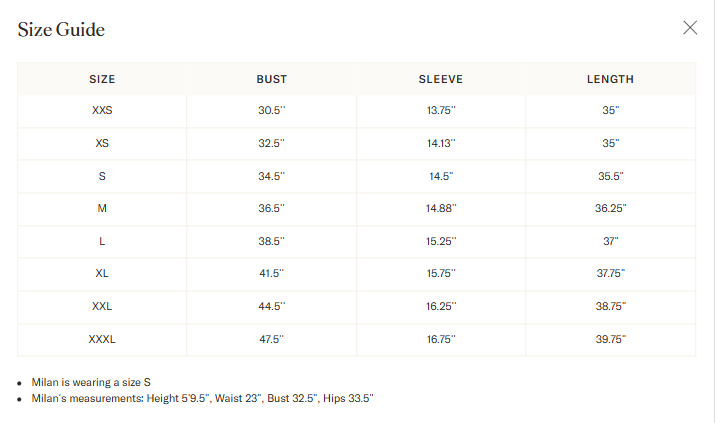Select the S size row label

(x=102, y=176)
